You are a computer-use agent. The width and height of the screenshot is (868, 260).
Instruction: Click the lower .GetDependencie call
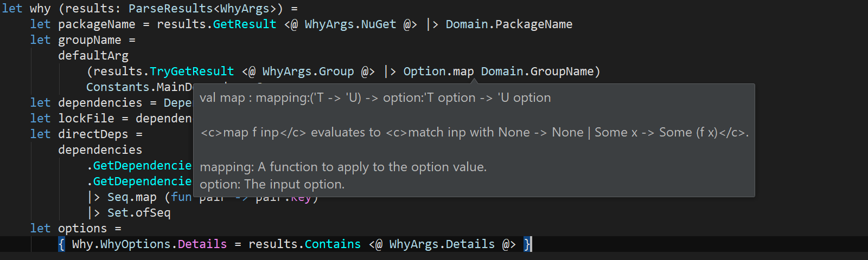pos(139,181)
